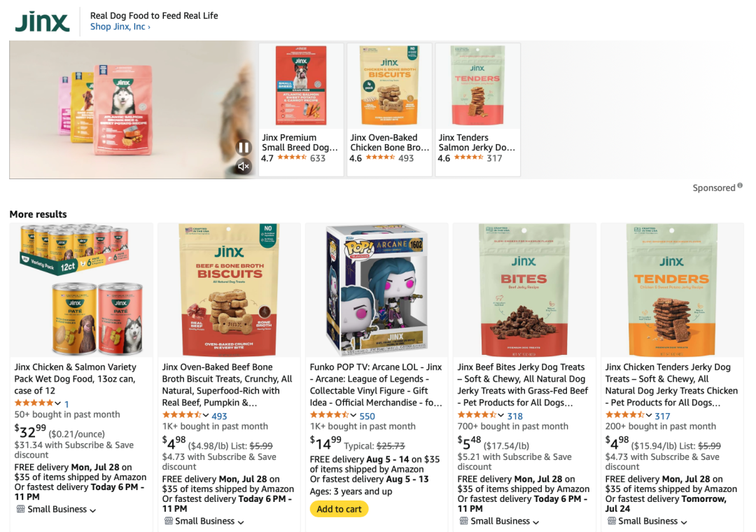The image size is (756, 532).
Task: Open 550 ratings for Funko POP Jinx
Action: pyautogui.click(x=367, y=416)
